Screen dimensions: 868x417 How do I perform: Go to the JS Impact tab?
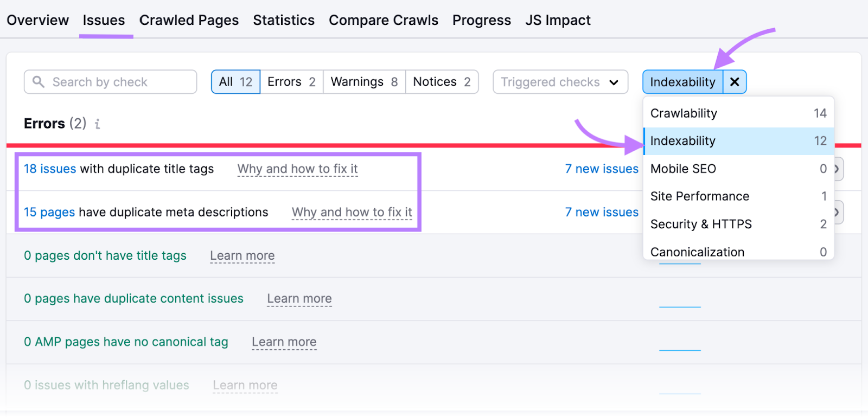click(557, 20)
